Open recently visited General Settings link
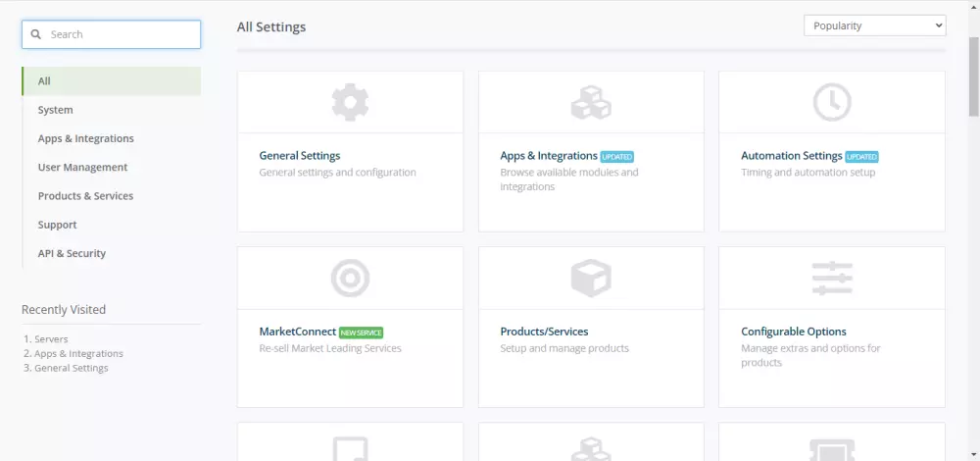Image resolution: width=980 pixels, height=461 pixels. coord(72,368)
